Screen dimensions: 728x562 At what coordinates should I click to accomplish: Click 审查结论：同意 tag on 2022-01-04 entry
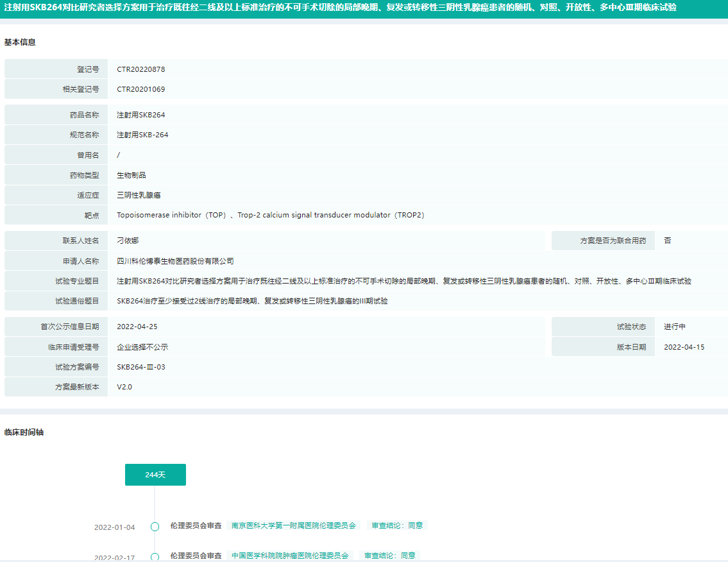(397, 525)
